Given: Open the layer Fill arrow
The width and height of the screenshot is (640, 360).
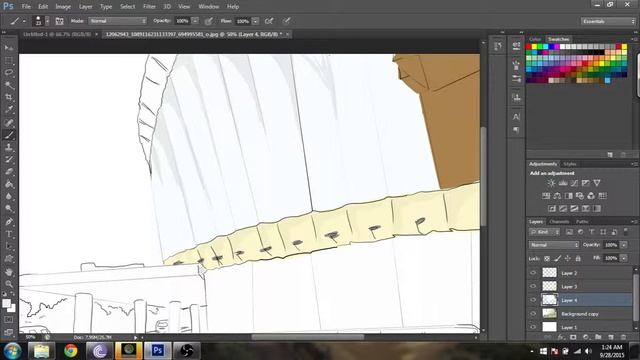Looking at the screenshot, I should pyautogui.click(x=624, y=258).
